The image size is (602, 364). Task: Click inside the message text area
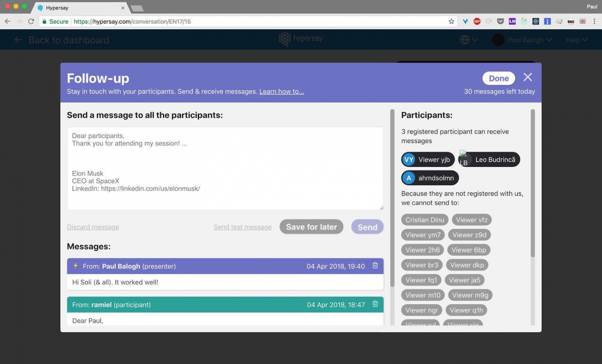(225, 168)
